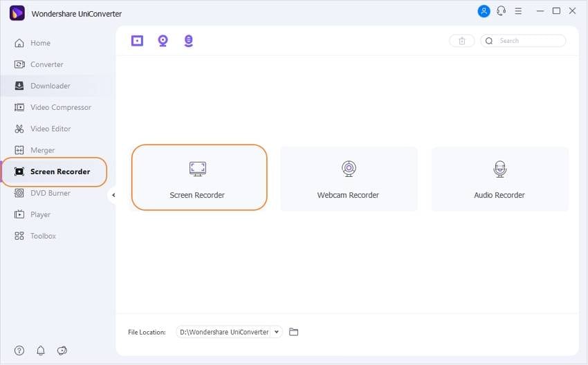Click the webcam record toolbar icon

click(163, 41)
